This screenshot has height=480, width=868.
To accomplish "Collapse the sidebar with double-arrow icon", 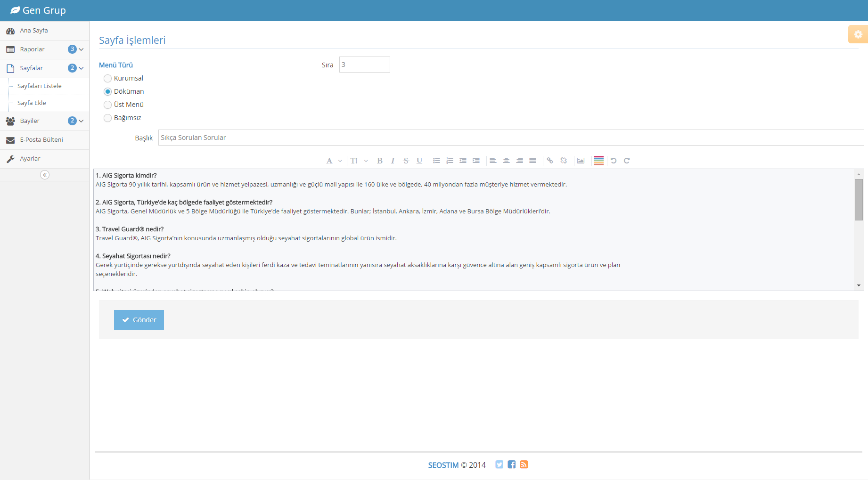I will pyautogui.click(x=45, y=175).
